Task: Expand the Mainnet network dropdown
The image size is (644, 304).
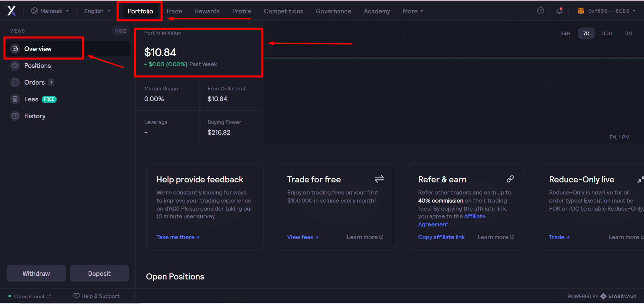Action: pyautogui.click(x=50, y=11)
